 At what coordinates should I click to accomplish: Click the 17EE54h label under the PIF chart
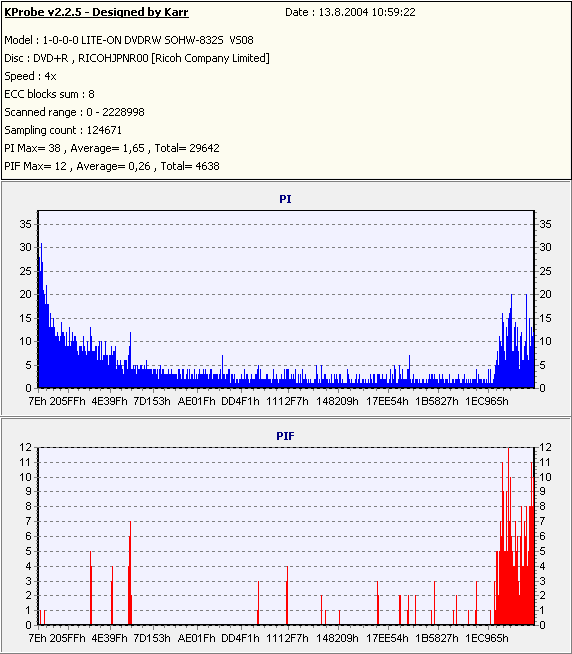387,638
